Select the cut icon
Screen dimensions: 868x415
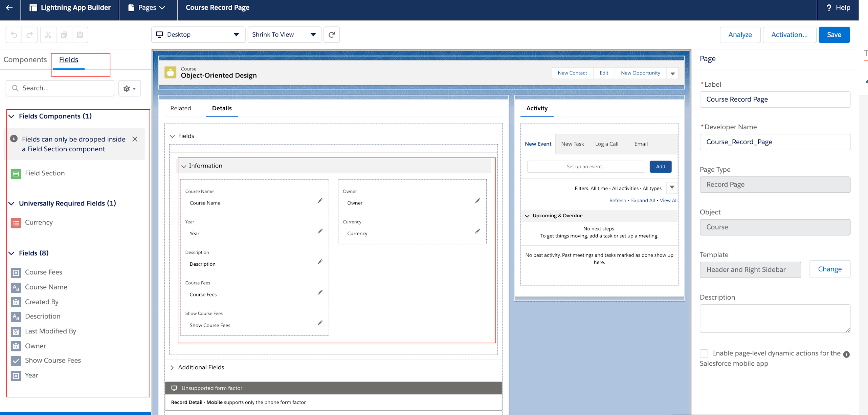click(48, 35)
